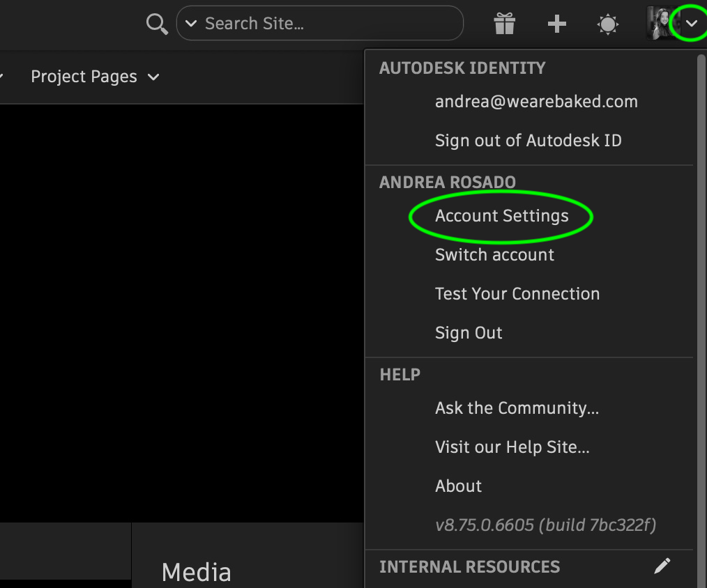
Task: Open Ask the Community link
Action: pos(517,408)
